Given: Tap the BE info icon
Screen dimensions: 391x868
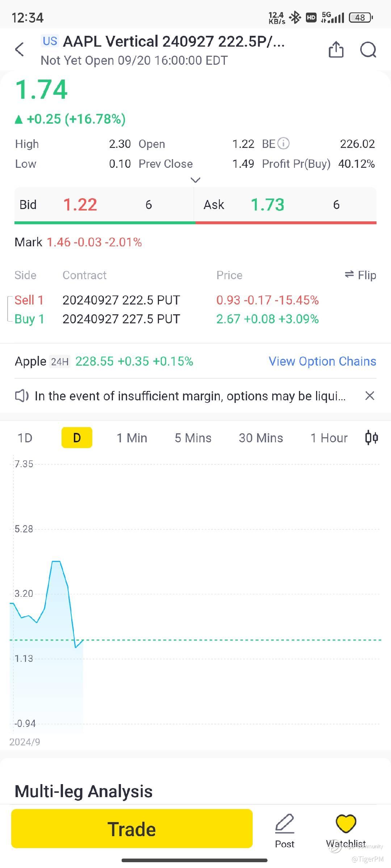Looking at the screenshot, I should click(x=283, y=144).
